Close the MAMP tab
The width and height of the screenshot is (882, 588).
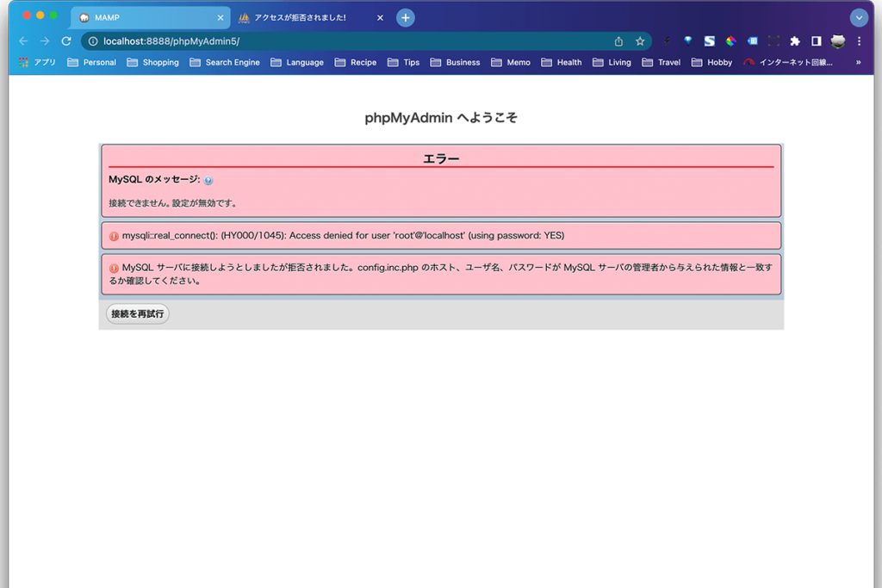[x=220, y=18]
